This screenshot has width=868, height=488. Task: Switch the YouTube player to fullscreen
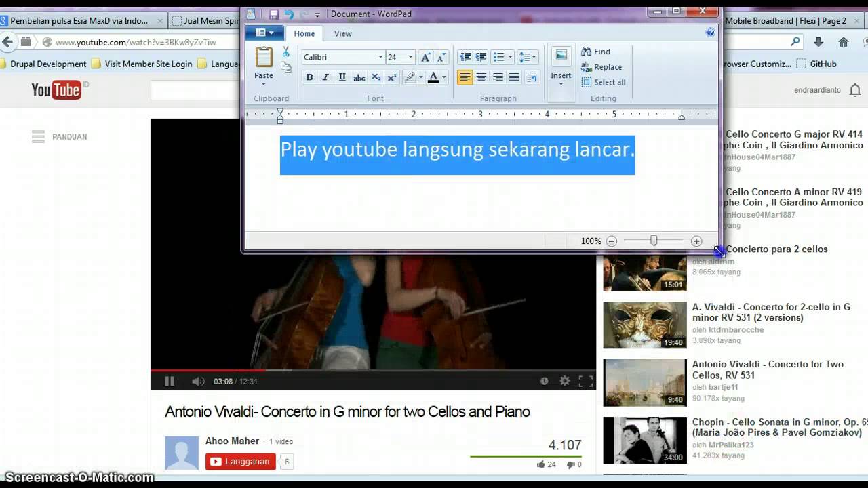pos(586,381)
